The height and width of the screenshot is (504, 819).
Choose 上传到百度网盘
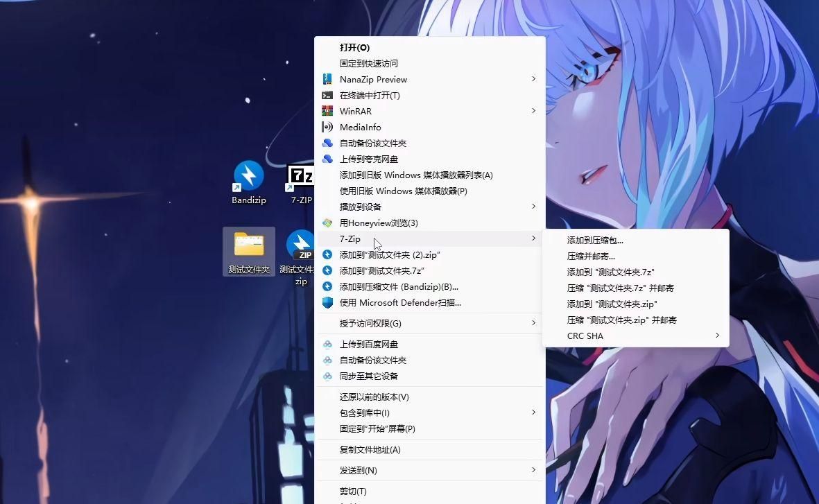point(430,344)
